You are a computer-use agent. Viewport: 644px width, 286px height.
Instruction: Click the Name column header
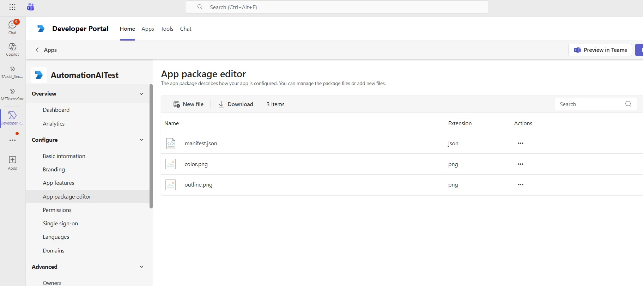171,123
